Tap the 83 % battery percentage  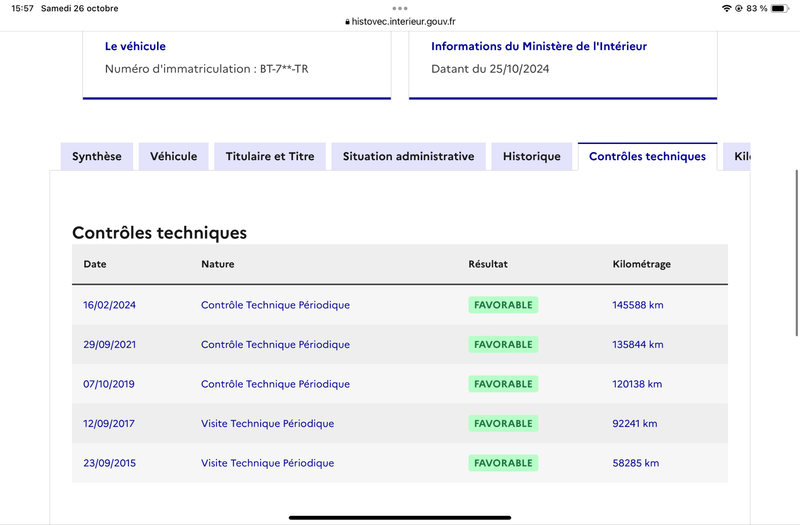[757, 8]
